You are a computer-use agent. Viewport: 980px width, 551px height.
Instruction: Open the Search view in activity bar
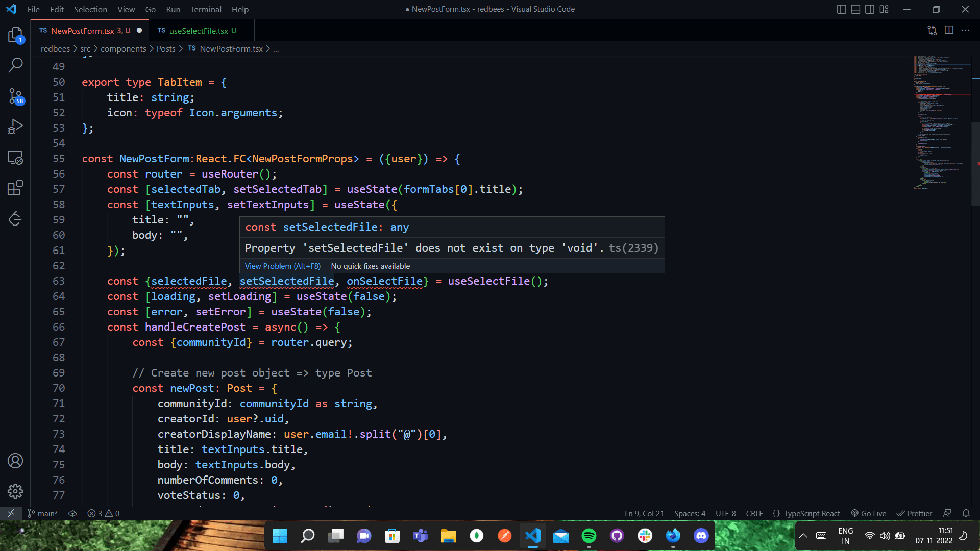[15, 65]
